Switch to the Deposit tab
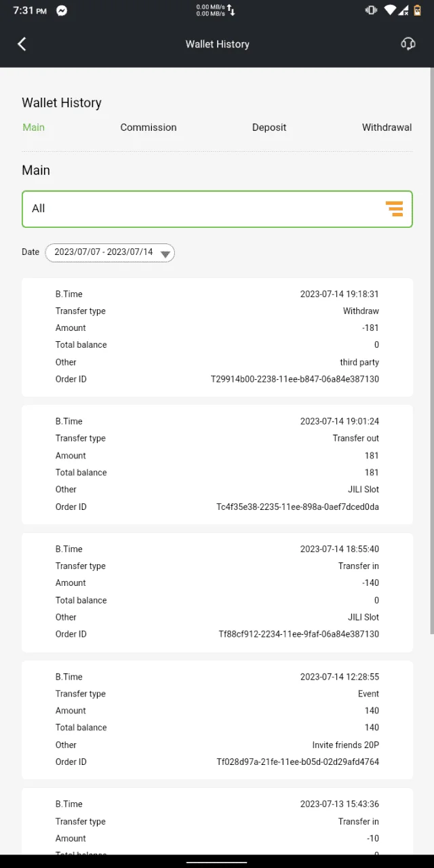This screenshot has width=434, height=868. click(269, 127)
